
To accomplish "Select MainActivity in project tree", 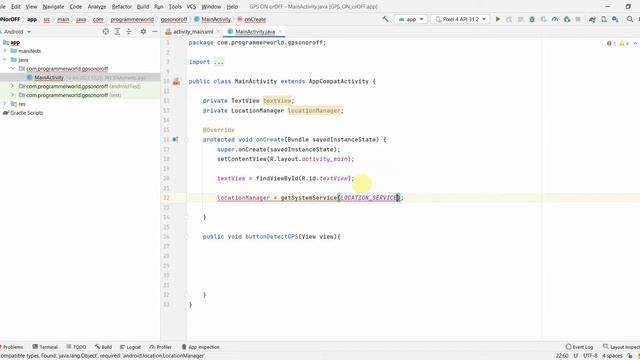I will pos(49,78).
